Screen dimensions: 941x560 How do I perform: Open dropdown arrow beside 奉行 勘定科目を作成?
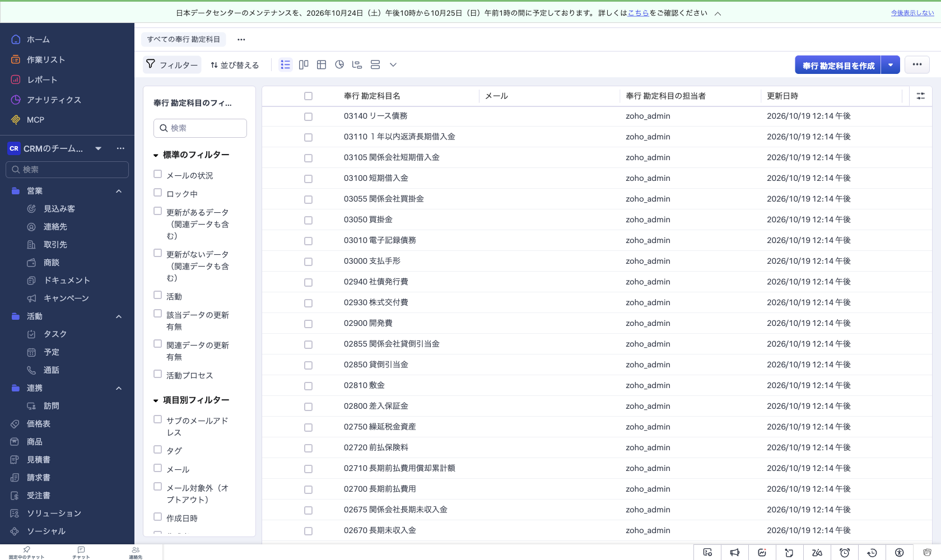tap(891, 65)
